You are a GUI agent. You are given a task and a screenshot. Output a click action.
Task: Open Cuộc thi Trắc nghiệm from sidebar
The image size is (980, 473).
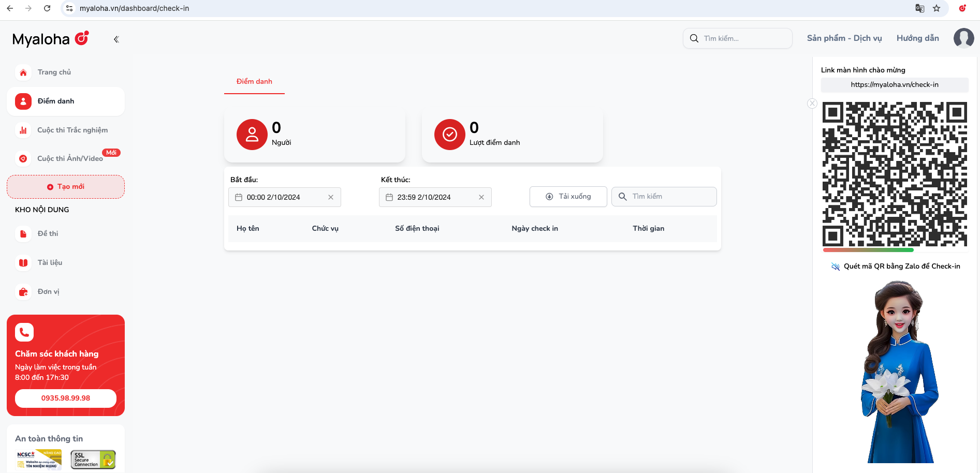click(x=72, y=130)
